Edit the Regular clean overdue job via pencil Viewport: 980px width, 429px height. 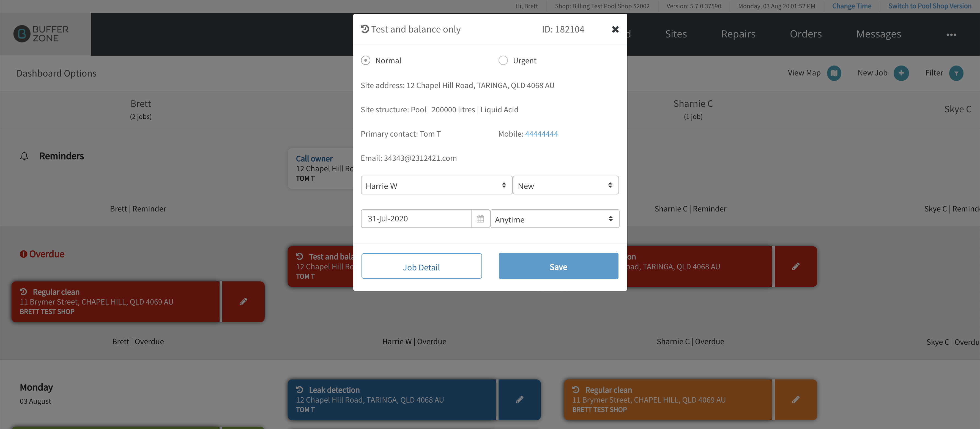pyautogui.click(x=243, y=302)
